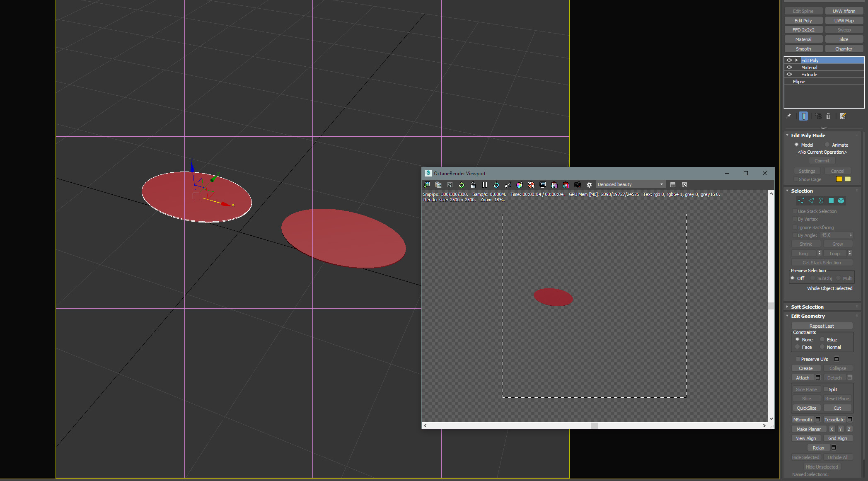Hide the Extrude modifier with eye icon
868x481 pixels.
point(789,75)
